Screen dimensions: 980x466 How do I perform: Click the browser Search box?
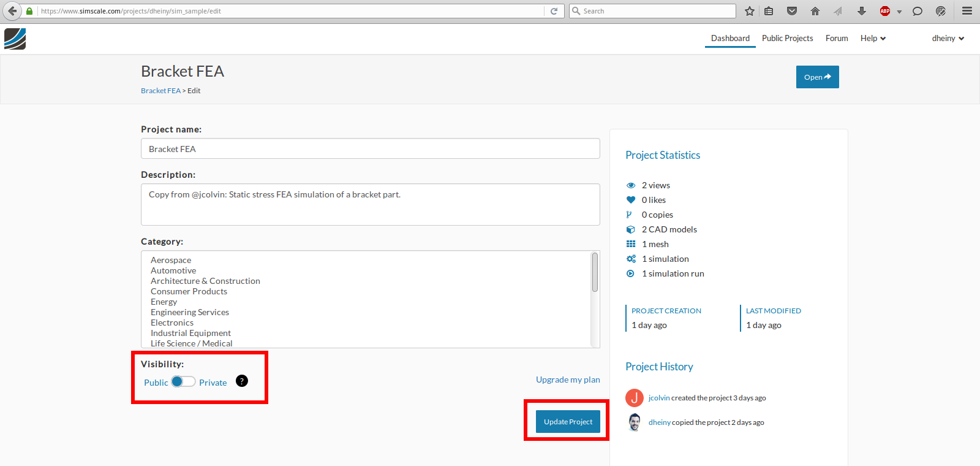[x=652, y=11]
